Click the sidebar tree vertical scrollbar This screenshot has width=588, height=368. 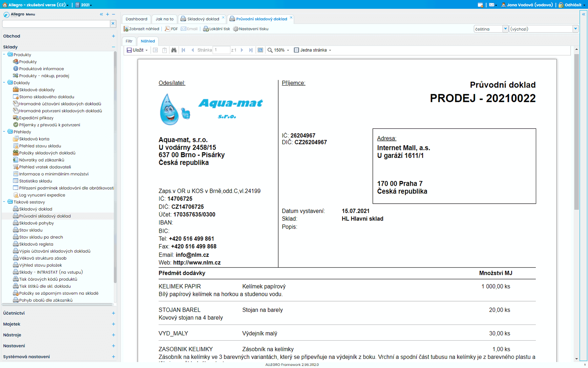point(115,167)
